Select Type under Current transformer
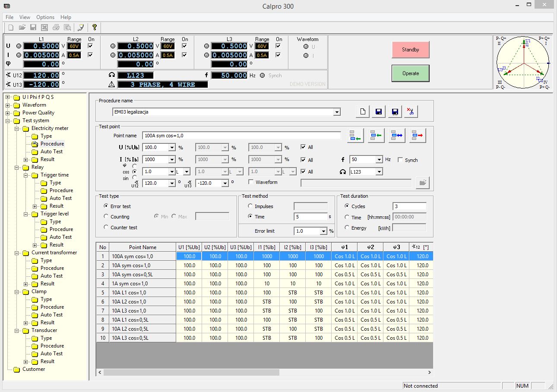Screen dimensions: 557x392 click(46, 260)
